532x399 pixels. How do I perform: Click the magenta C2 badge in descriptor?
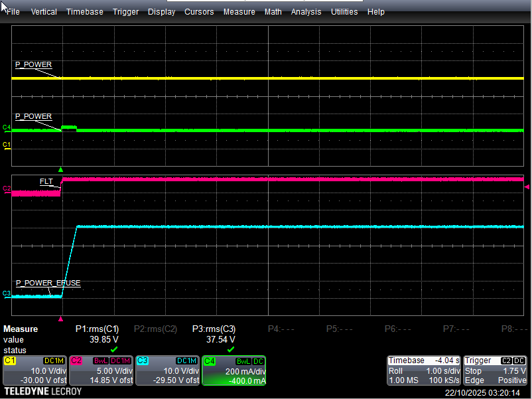[x=76, y=360]
